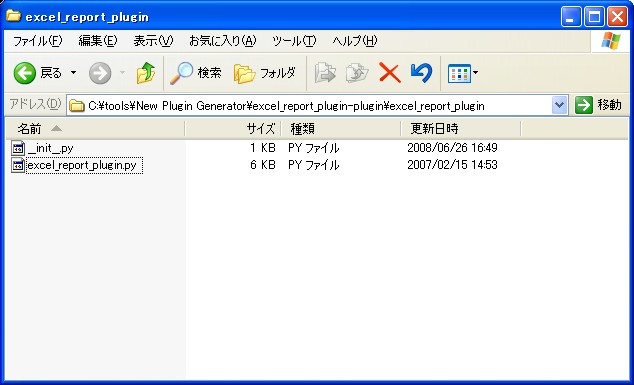
Task: Click PY ファイル type of excel_report_plugin.py
Action: tap(313, 165)
